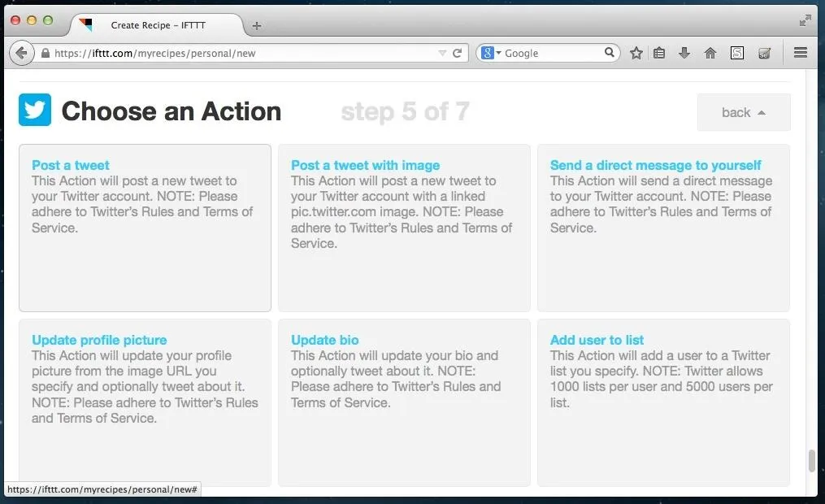
Task: Click the yellow window minimize button
Action: [x=32, y=20]
